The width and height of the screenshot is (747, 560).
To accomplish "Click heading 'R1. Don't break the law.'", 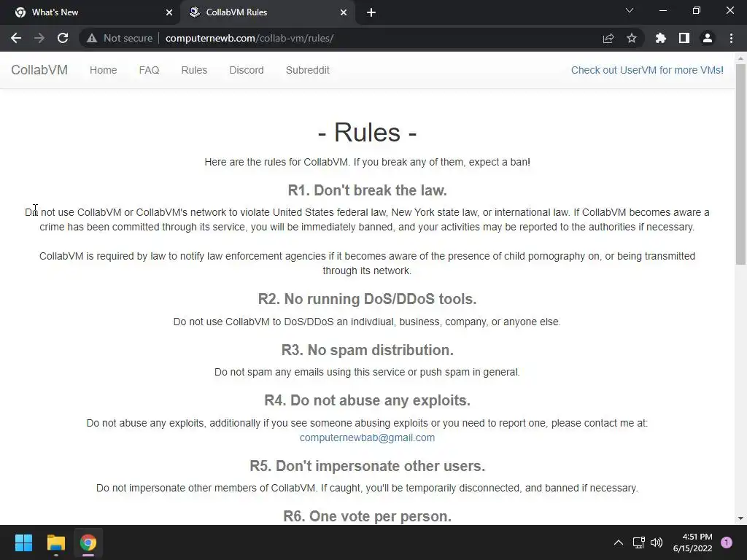I will pos(368,190).
